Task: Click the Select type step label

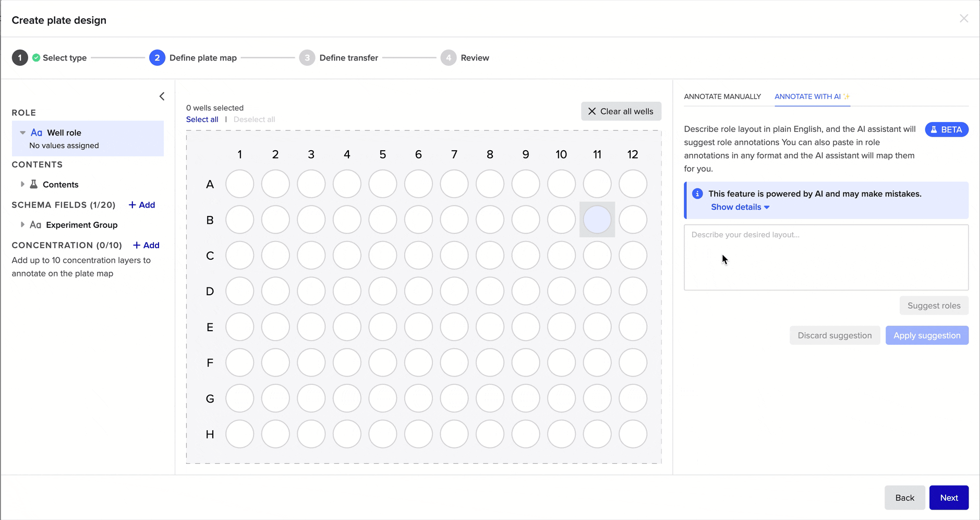Action: pos(65,58)
